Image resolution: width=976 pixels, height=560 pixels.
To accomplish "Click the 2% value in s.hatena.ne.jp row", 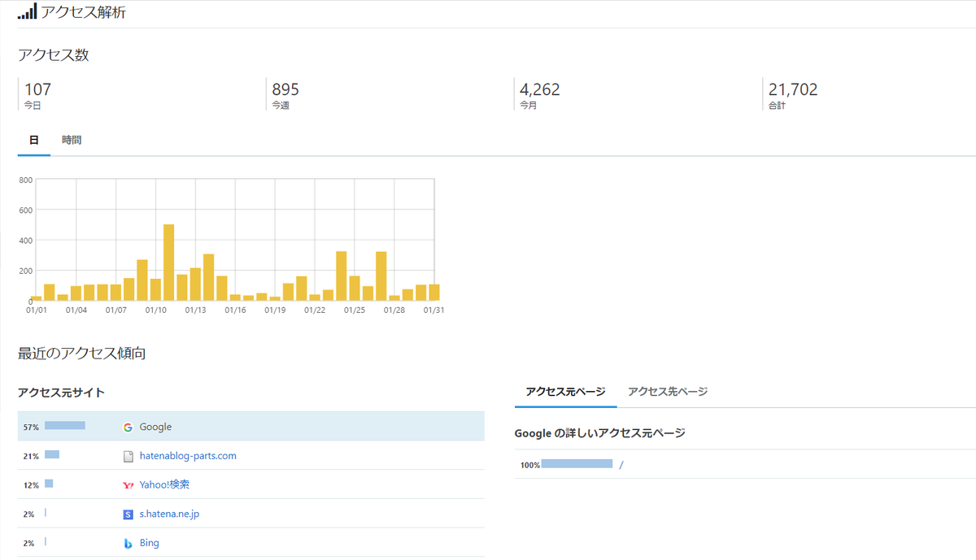I will point(28,514).
